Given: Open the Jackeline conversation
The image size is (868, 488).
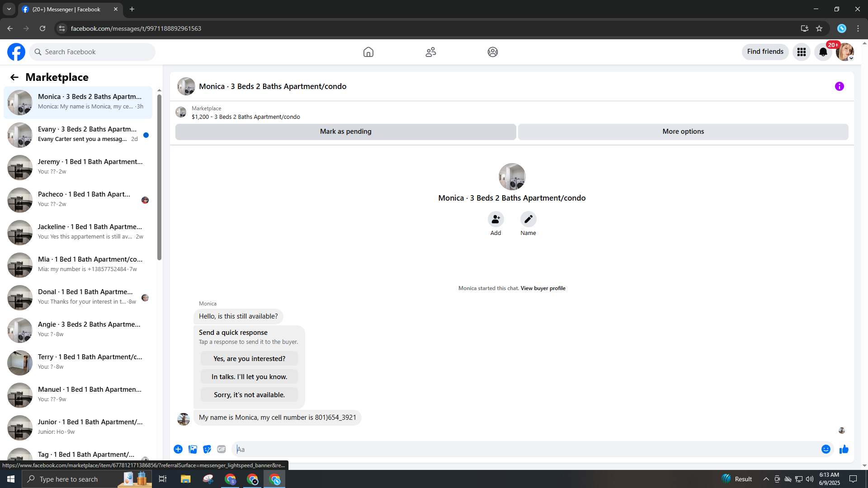Looking at the screenshot, I should pos(78,232).
